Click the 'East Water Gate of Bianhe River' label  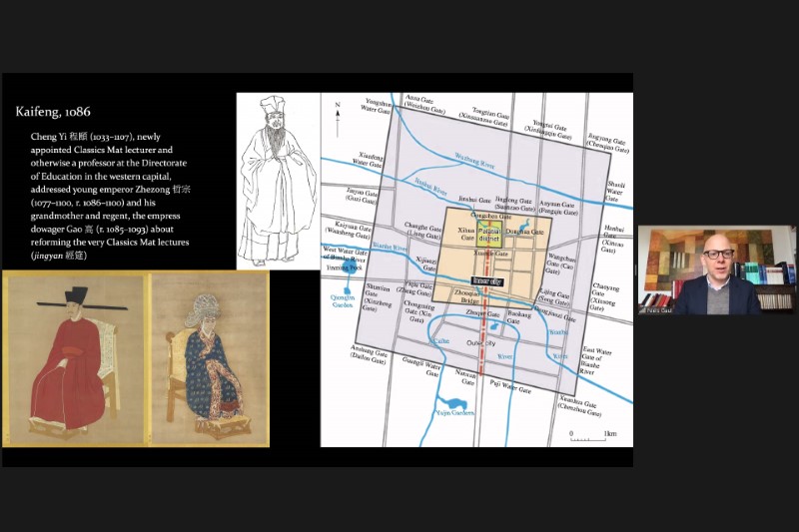[601, 357]
